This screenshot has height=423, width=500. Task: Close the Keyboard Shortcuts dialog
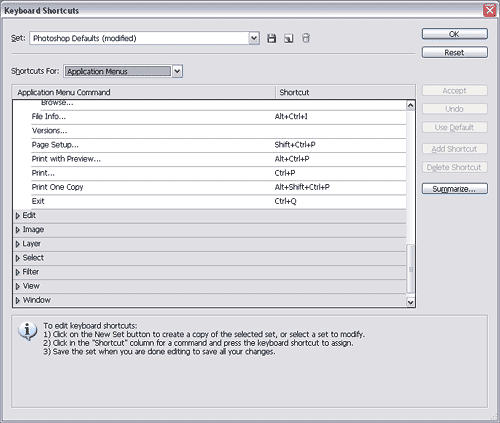coord(490,10)
